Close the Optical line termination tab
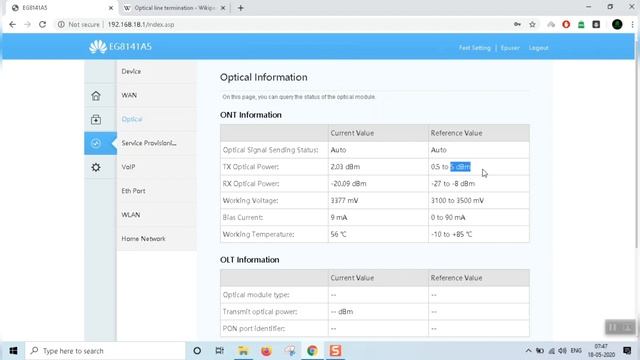 [x=223, y=8]
